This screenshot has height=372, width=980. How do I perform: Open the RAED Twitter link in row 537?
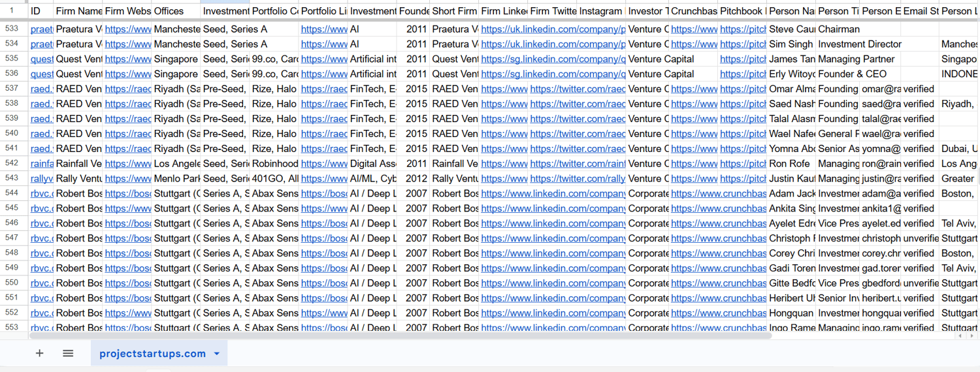578,89
